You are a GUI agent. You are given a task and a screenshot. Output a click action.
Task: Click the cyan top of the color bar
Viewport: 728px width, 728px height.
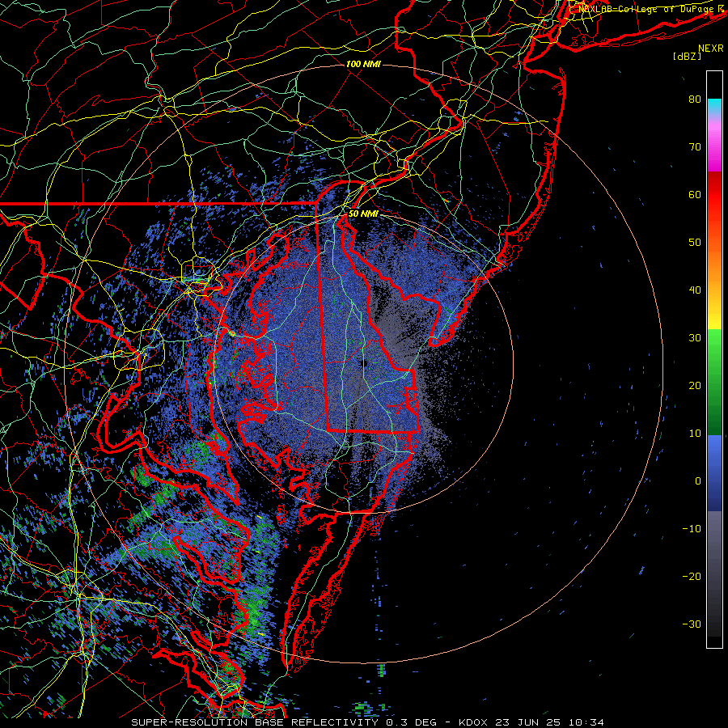(714, 107)
